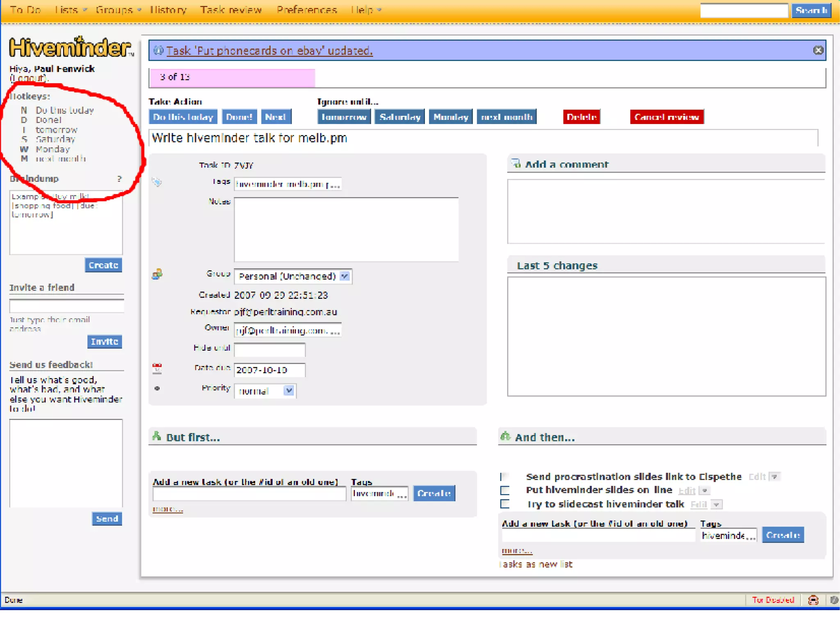The height and width of the screenshot is (630, 840).
Task: Open the Priority normal dropdown
Action: point(265,391)
